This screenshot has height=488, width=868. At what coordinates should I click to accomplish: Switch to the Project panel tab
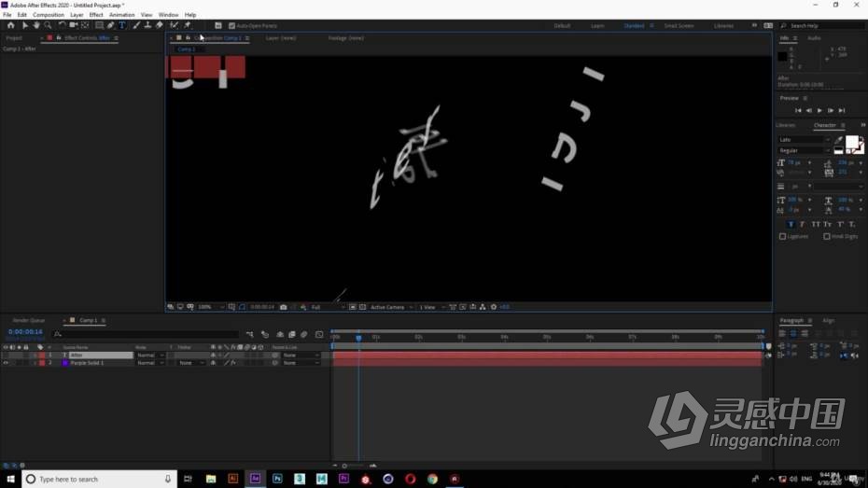pos(14,38)
